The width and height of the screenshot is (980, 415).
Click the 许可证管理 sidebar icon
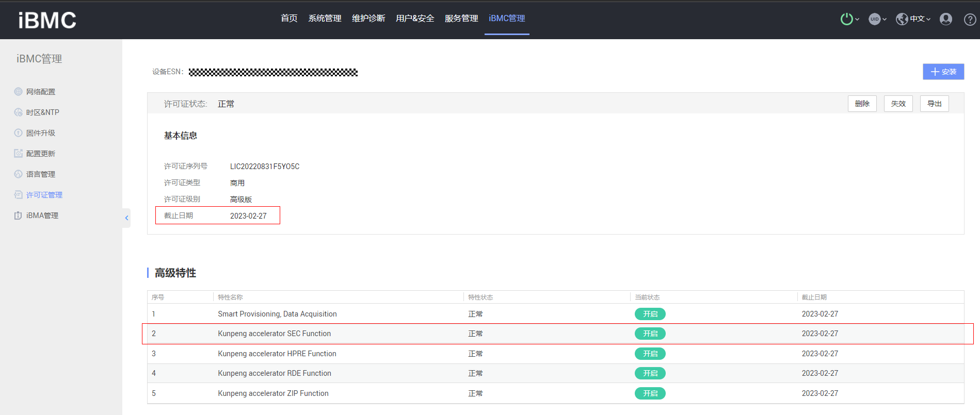[x=18, y=194]
